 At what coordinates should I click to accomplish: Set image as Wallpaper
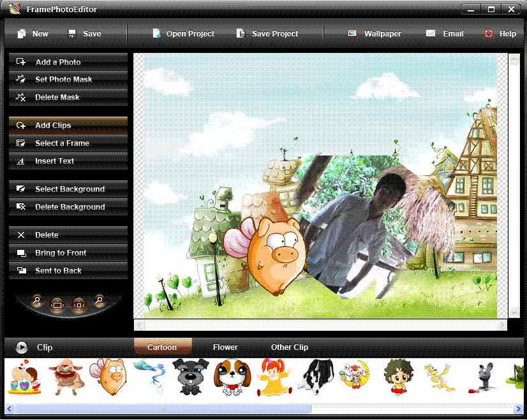tap(374, 34)
